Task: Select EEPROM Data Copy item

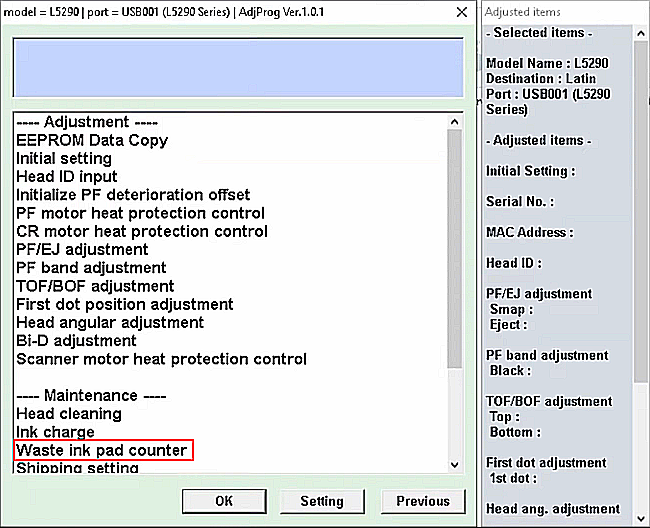Action: 92,140
